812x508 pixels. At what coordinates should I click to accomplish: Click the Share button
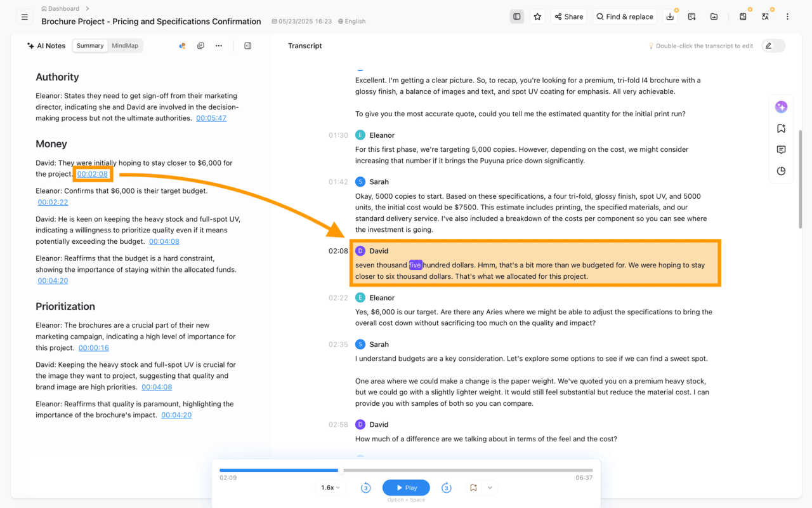click(x=568, y=17)
